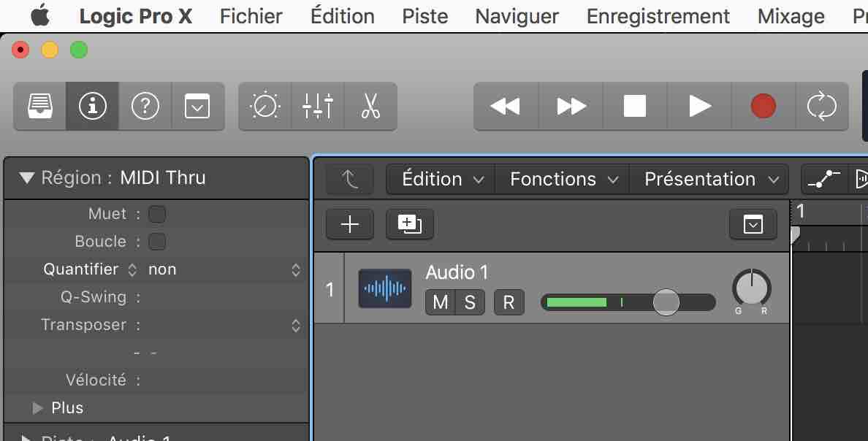The height and width of the screenshot is (441, 868).
Task: Enable the Muet checkbox
Action: point(157,214)
